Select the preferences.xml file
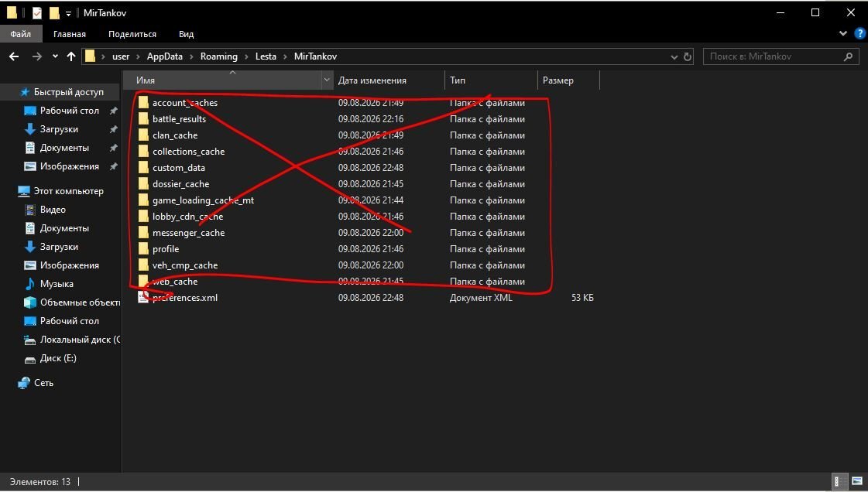 (x=185, y=298)
